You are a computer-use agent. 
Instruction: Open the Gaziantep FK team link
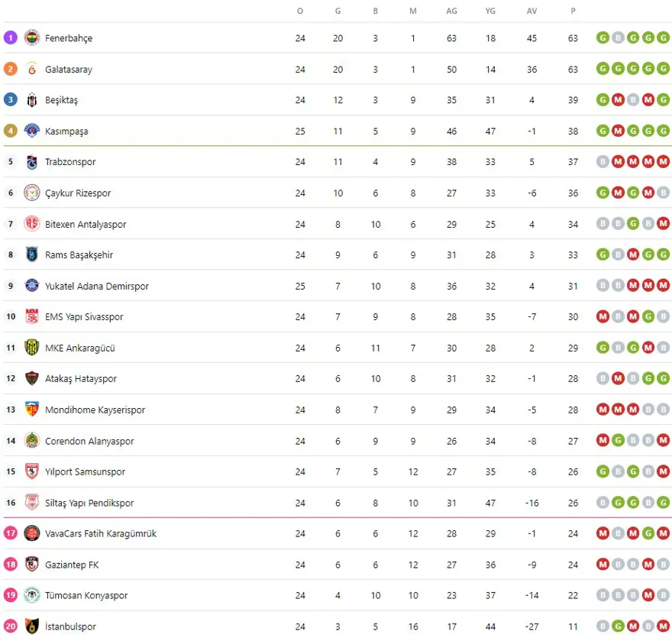[72, 565]
